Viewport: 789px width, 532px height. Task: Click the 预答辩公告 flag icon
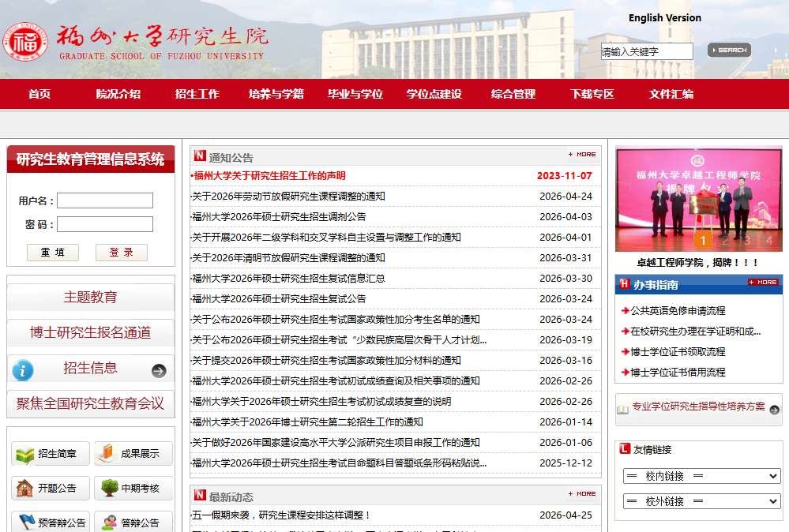[26, 522]
